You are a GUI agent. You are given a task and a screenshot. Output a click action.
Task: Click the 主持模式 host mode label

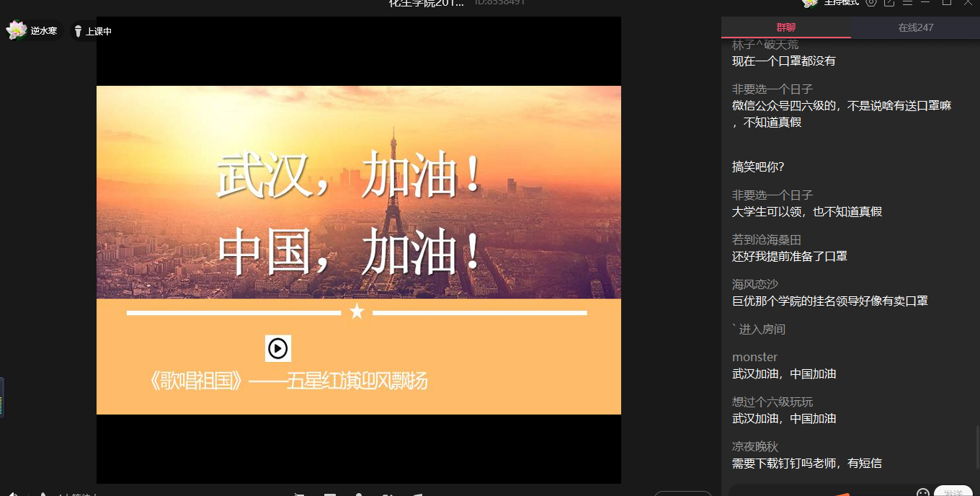[x=841, y=2]
